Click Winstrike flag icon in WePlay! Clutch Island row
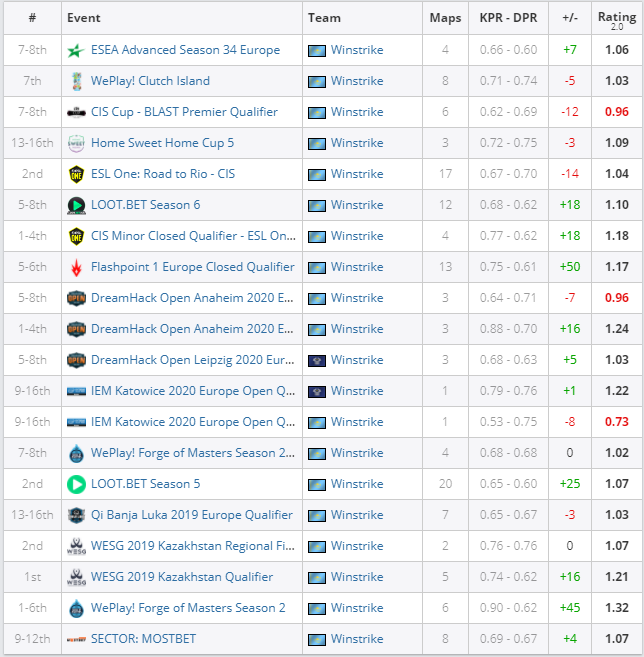644x657 pixels. [317, 82]
